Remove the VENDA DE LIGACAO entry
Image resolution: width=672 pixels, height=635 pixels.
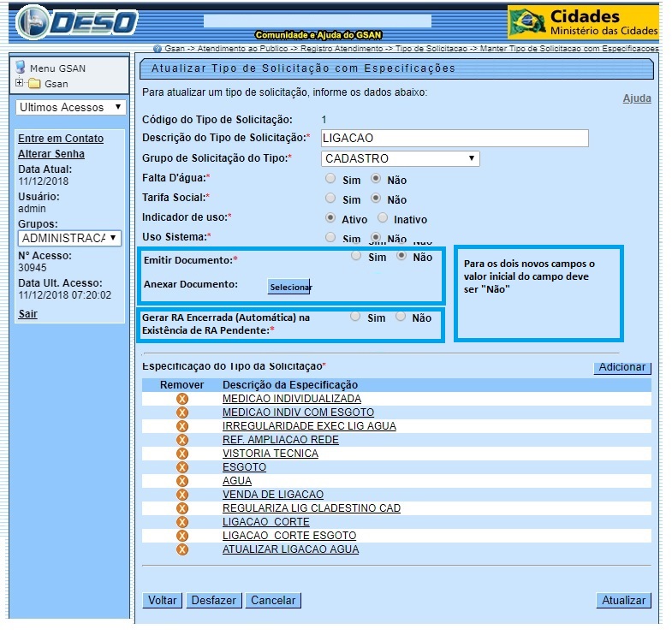point(181,495)
